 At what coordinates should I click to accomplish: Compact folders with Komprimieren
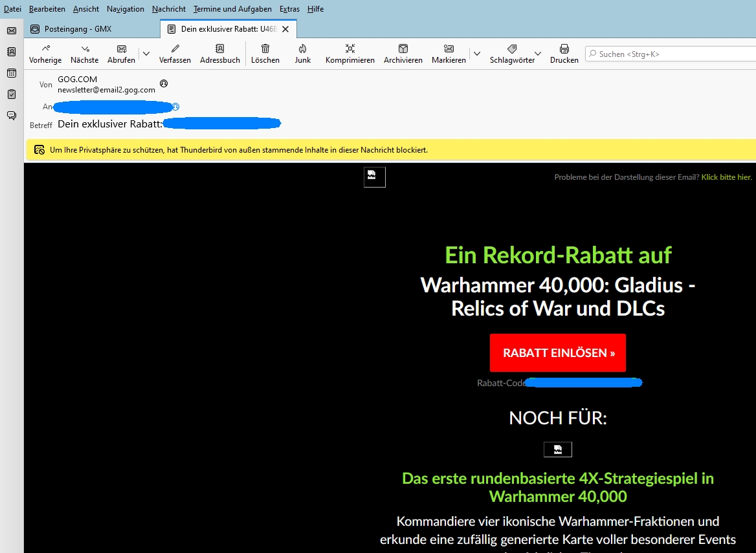350,54
